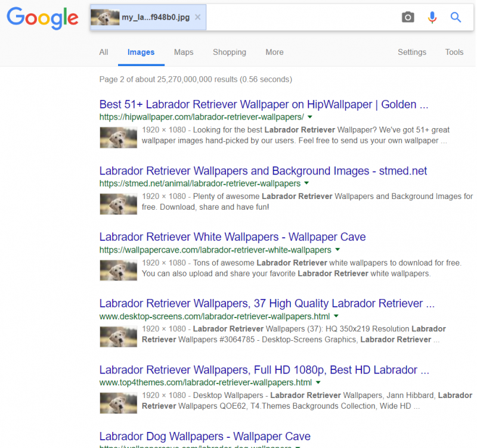Open stmed.net Wallpapers and Background Images link
Viewport: 477px width, 448px height.
[263, 171]
